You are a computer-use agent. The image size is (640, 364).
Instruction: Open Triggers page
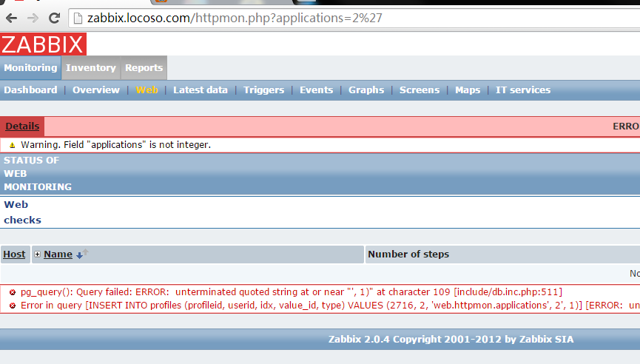click(263, 90)
